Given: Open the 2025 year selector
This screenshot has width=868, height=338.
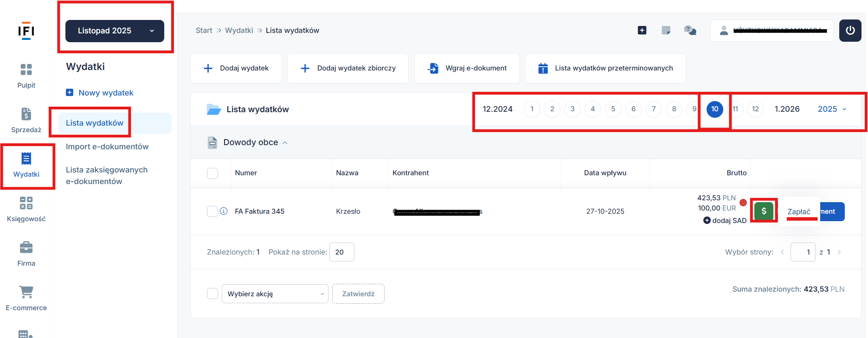Looking at the screenshot, I should [x=832, y=109].
